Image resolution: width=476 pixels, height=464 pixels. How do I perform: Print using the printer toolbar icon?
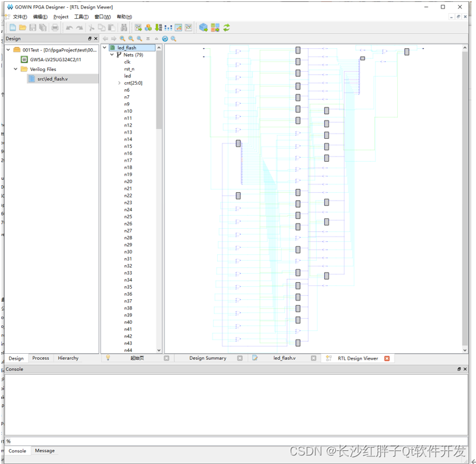click(55, 27)
